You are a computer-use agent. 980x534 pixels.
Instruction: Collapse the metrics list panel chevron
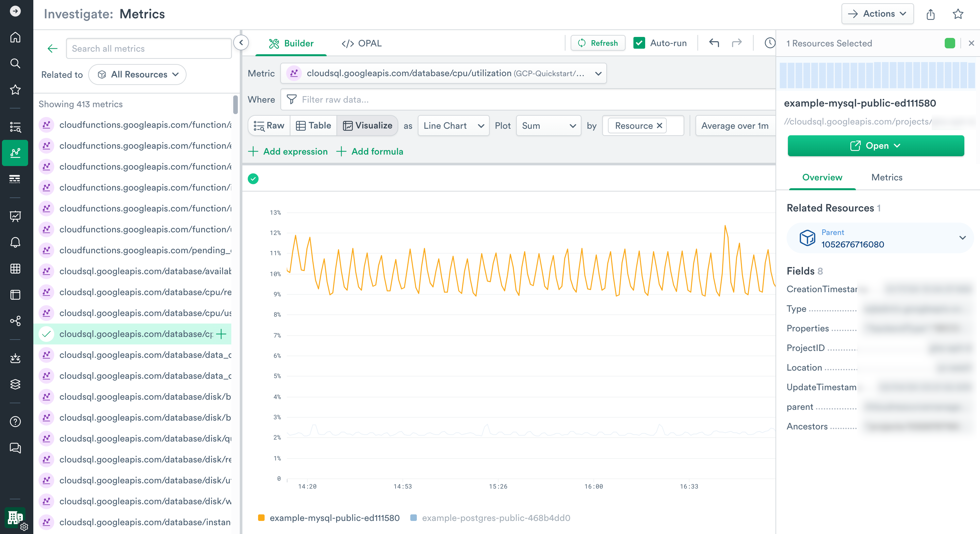(x=241, y=42)
